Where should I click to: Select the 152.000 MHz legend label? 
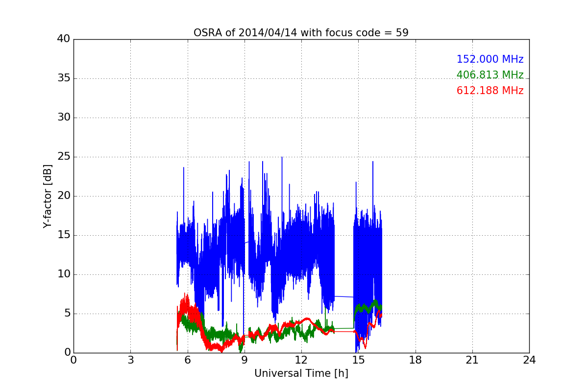(x=490, y=59)
